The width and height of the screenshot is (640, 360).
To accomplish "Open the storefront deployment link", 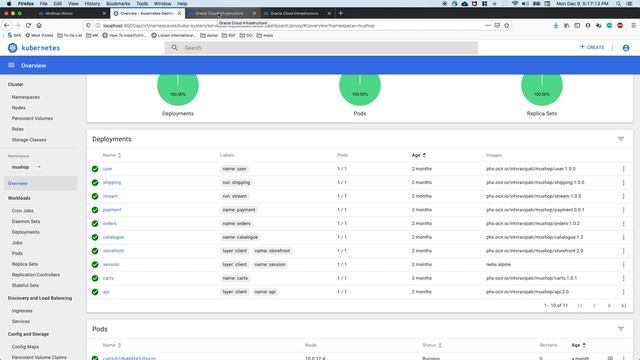I will 113,251.
